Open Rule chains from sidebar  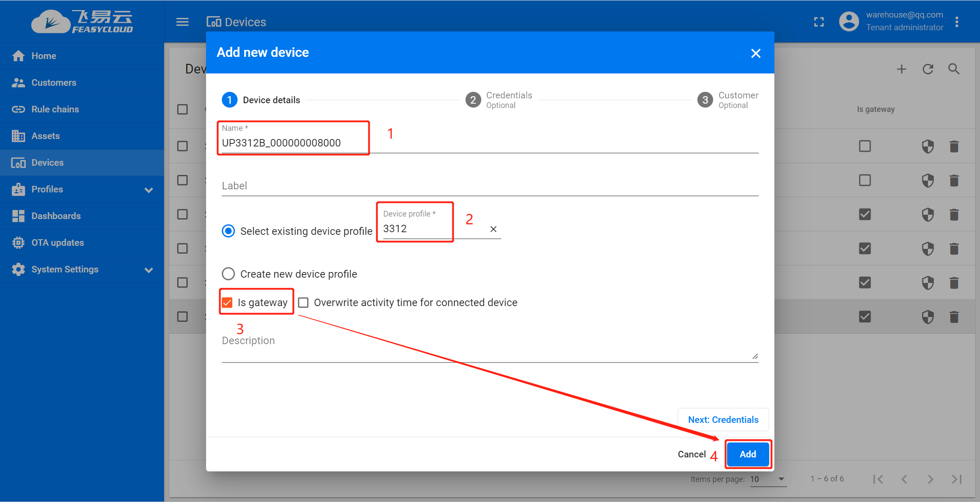[x=55, y=109]
